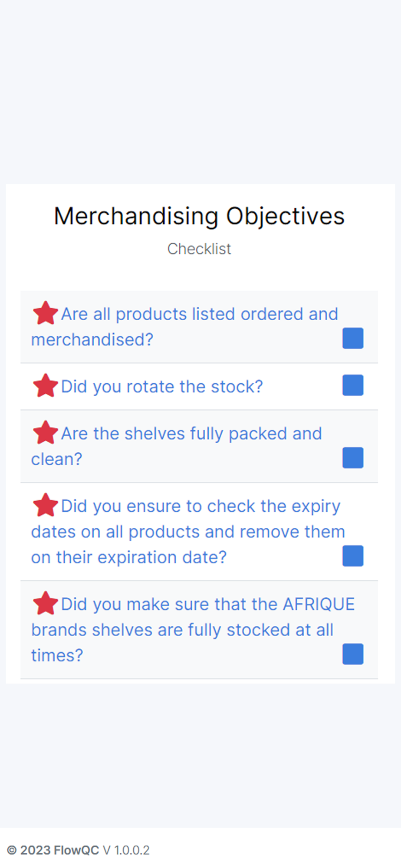
Task: Check the box for products listed ordered and merchandised
Action: pyautogui.click(x=353, y=338)
